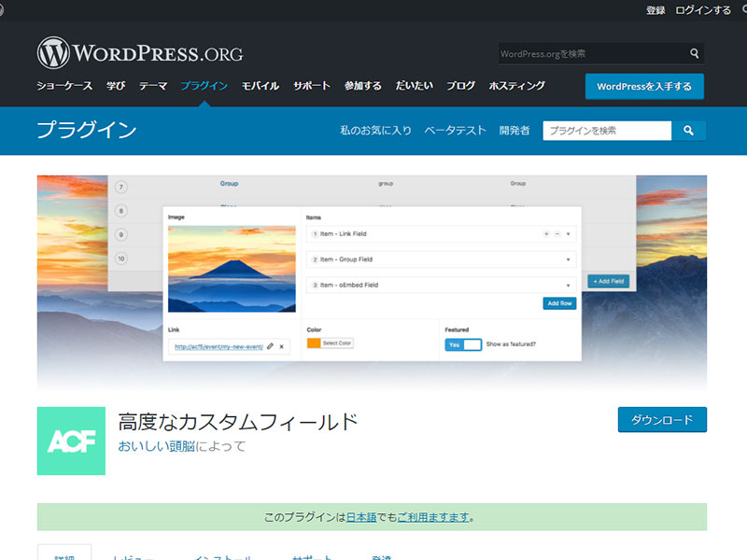Screen dimensions: 747x560
Task: Open the サポート menu item
Action: (x=311, y=86)
